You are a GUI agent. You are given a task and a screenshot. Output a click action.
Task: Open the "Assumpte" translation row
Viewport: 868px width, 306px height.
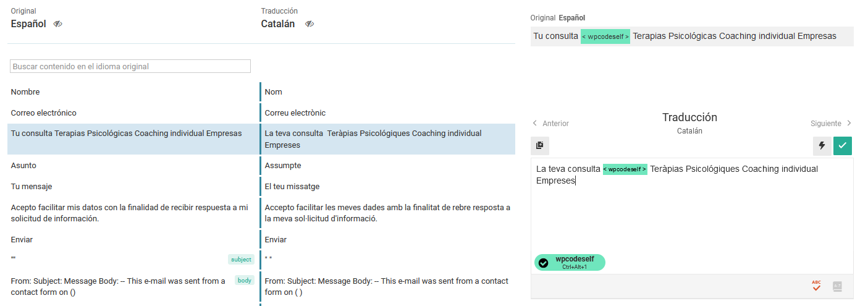coord(283,166)
